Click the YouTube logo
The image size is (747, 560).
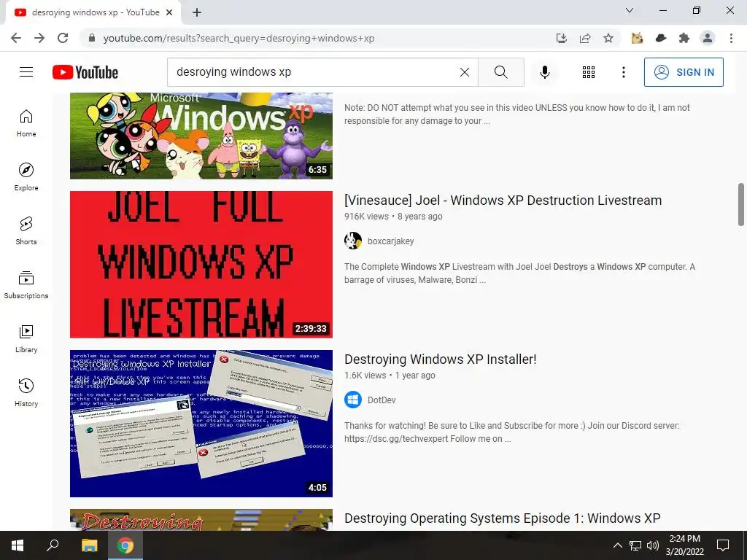[85, 72]
